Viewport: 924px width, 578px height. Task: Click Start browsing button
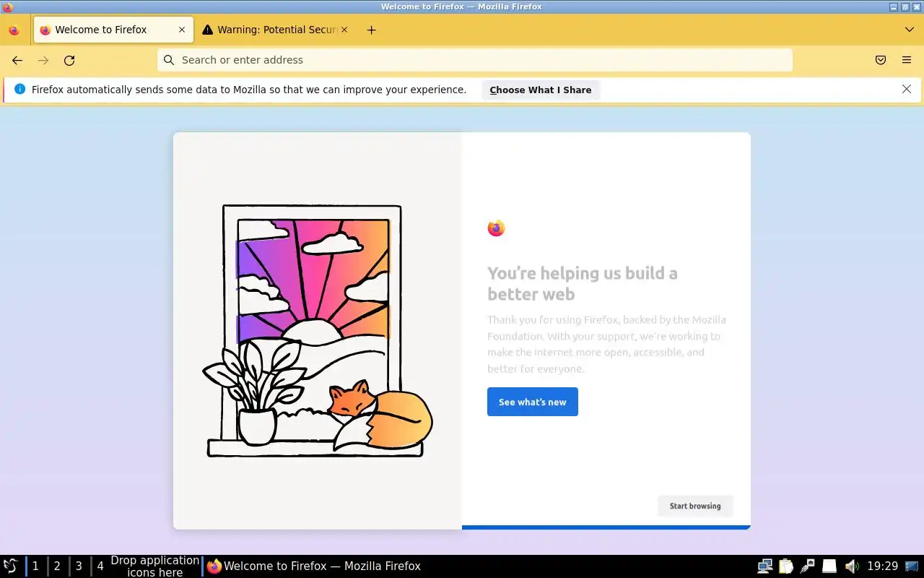tap(695, 506)
